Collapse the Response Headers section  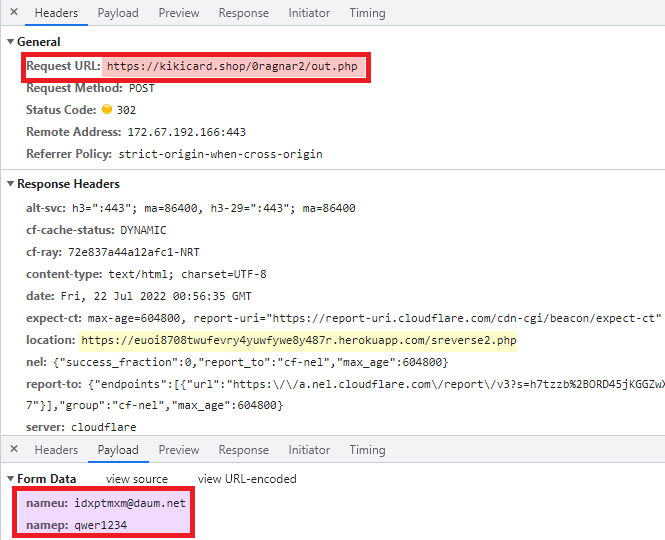(x=11, y=184)
